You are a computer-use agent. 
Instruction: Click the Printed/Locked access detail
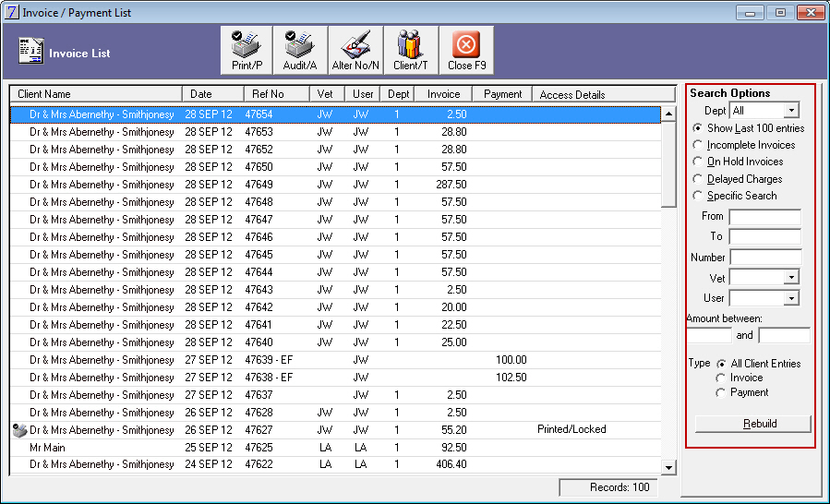tap(571, 429)
